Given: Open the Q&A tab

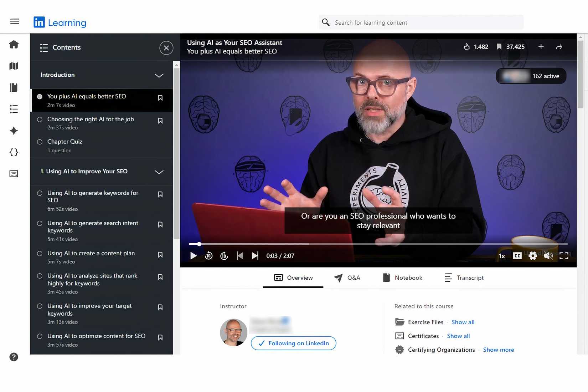Looking at the screenshot, I should click(x=347, y=278).
